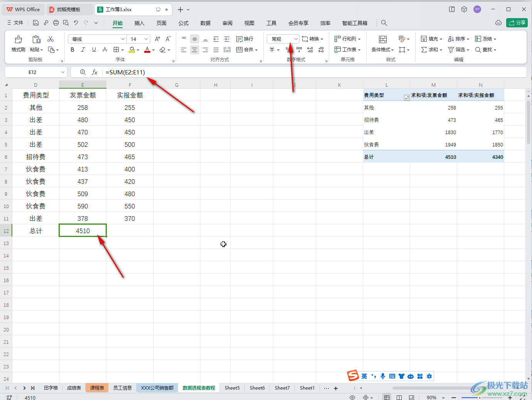Click the search magnifier in ribbon tabs
This screenshot has width=532, height=400.
384,23
